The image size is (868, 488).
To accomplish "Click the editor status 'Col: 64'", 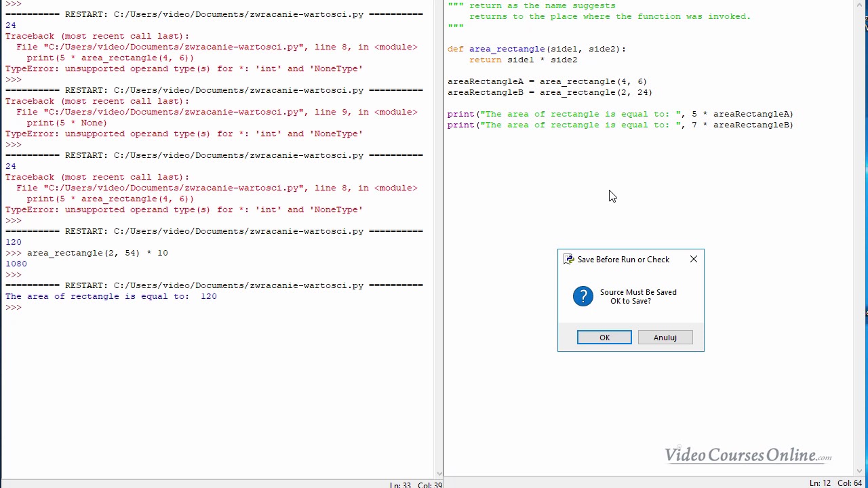I will (x=849, y=483).
